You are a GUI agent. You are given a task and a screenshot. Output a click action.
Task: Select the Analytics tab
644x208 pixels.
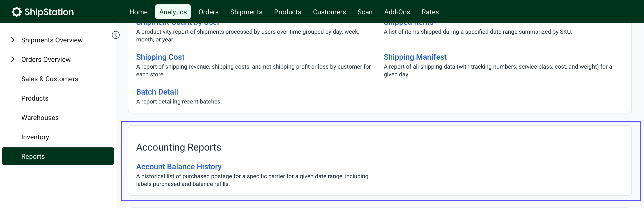pyautogui.click(x=173, y=12)
